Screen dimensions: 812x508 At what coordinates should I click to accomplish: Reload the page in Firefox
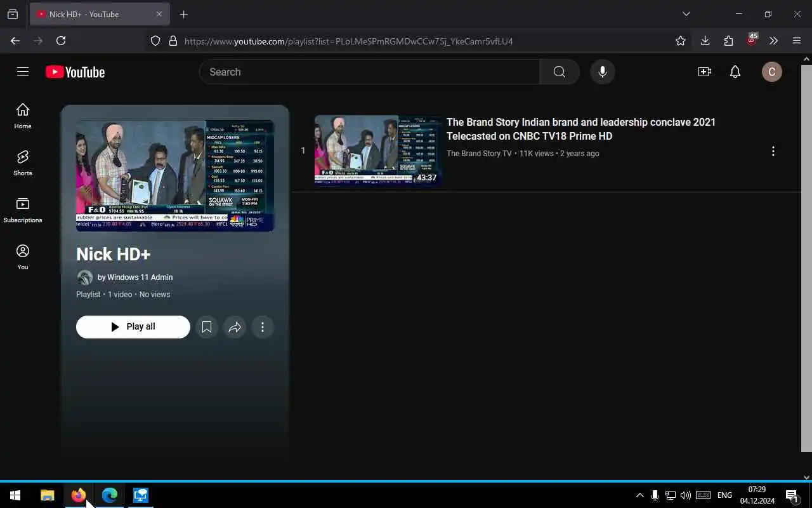[61, 41]
